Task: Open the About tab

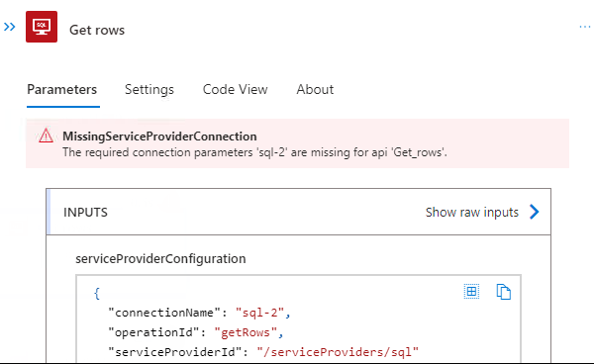Action: point(315,90)
